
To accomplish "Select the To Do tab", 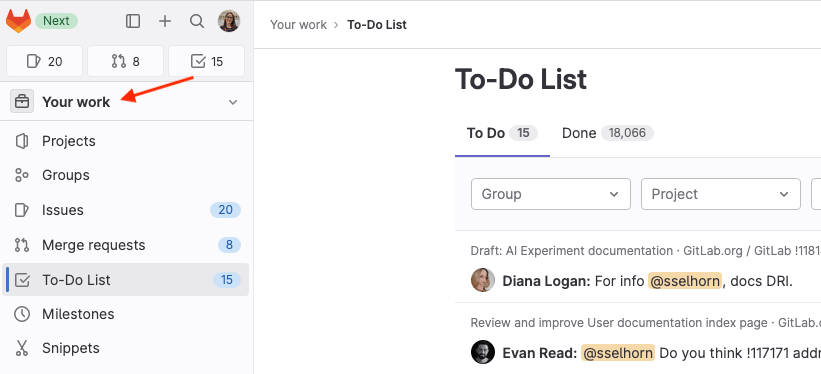I will tap(502, 133).
